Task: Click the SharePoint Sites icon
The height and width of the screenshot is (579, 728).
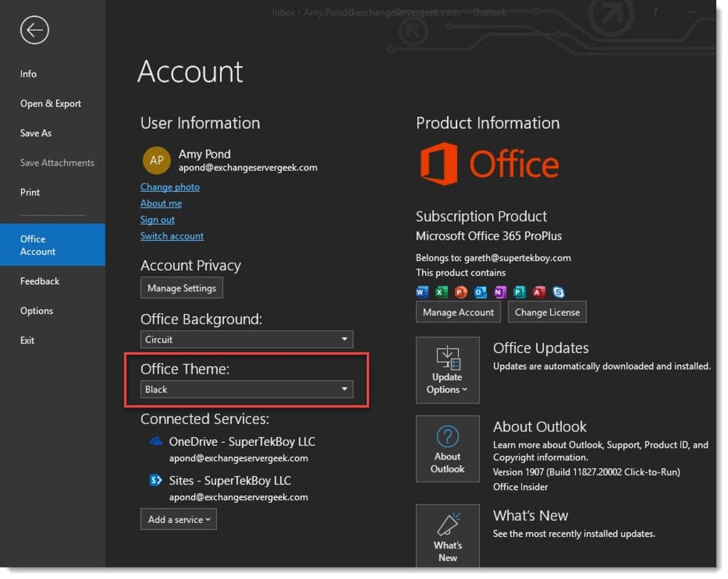Action: pos(156,480)
